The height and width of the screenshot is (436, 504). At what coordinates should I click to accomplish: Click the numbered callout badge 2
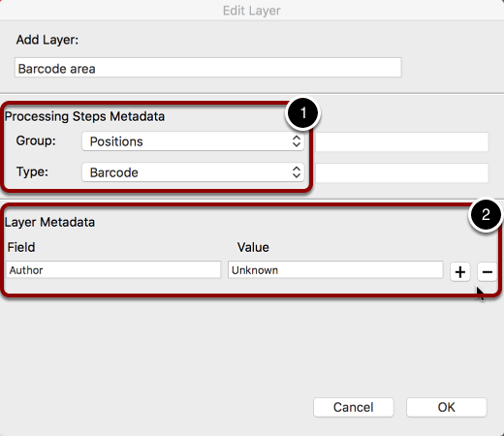coord(486,214)
